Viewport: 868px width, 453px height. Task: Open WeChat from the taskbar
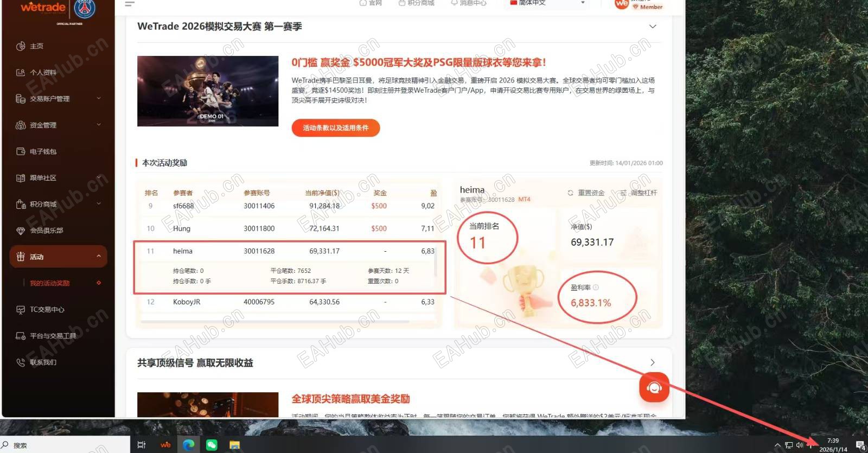(x=212, y=445)
